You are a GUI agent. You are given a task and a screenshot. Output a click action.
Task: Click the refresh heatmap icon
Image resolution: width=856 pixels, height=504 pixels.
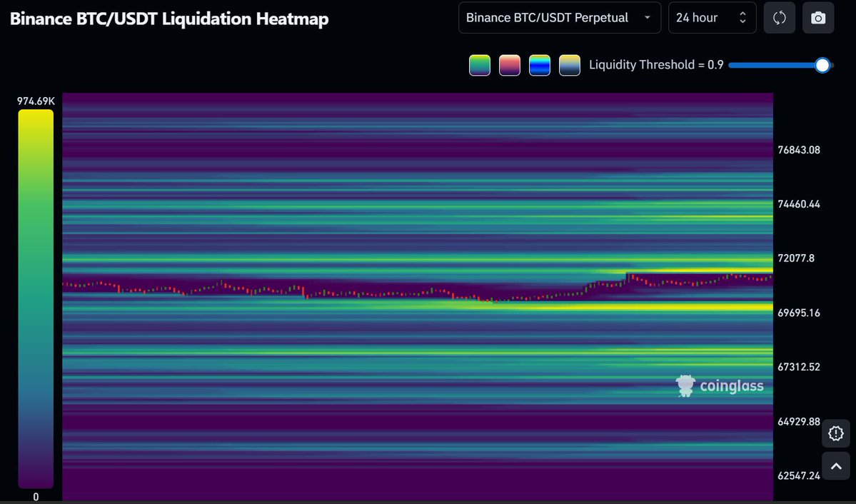click(x=779, y=18)
